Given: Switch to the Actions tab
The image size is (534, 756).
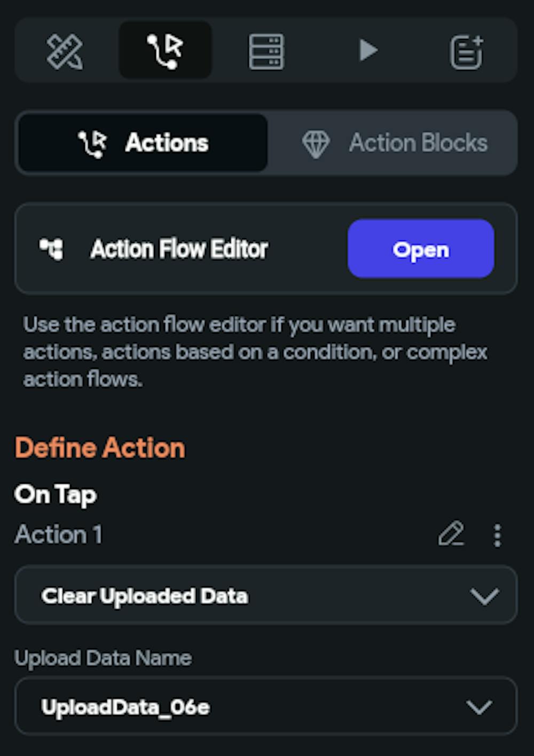Looking at the screenshot, I should point(143,143).
